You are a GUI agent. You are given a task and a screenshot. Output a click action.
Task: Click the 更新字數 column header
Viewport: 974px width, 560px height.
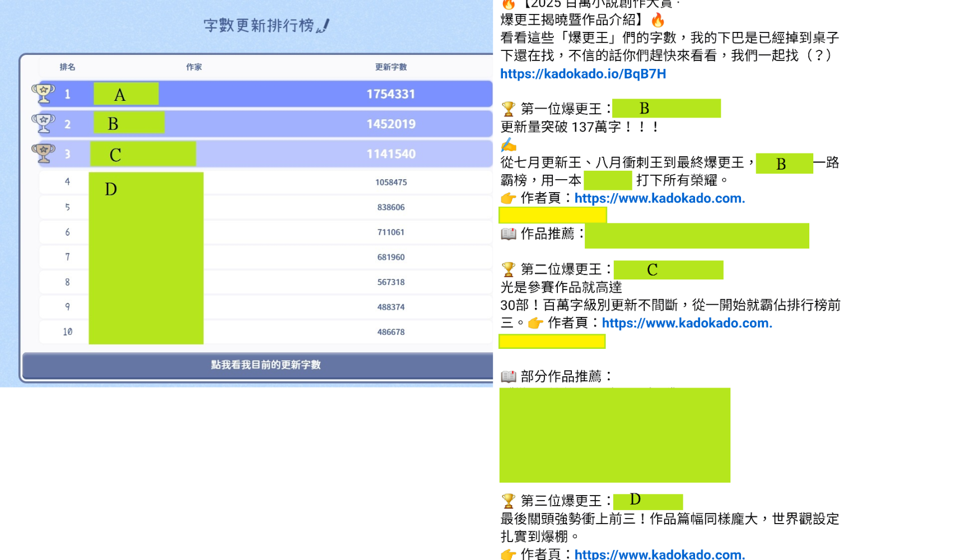pyautogui.click(x=391, y=67)
